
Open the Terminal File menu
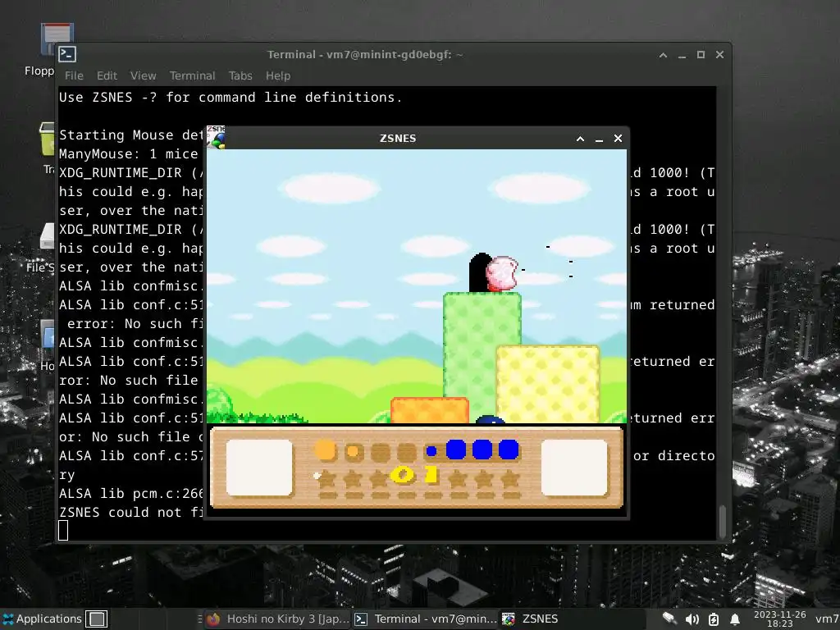pyautogui.click(x=74, y=75)
